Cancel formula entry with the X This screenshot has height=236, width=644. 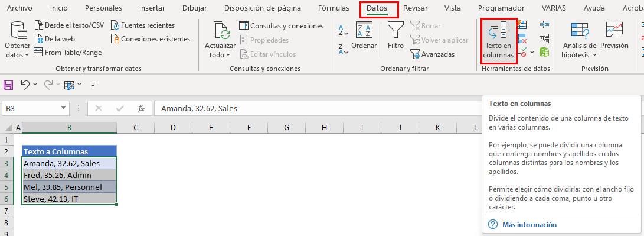tap(99, 108)
